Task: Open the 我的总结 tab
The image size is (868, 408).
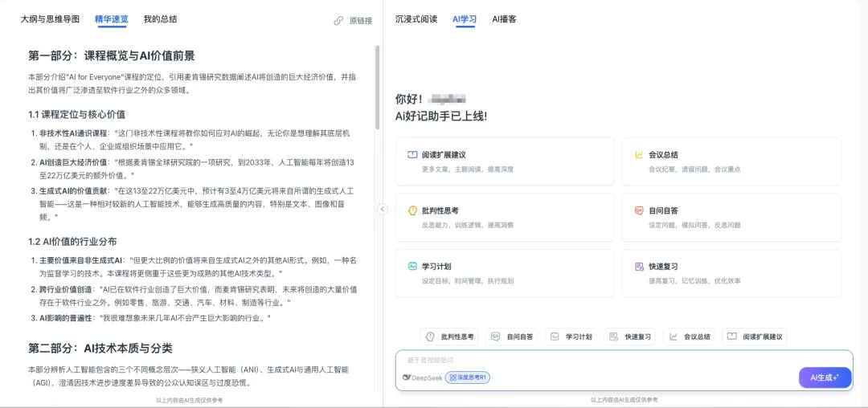Action: pyautogui.click(x=161, y=18)
